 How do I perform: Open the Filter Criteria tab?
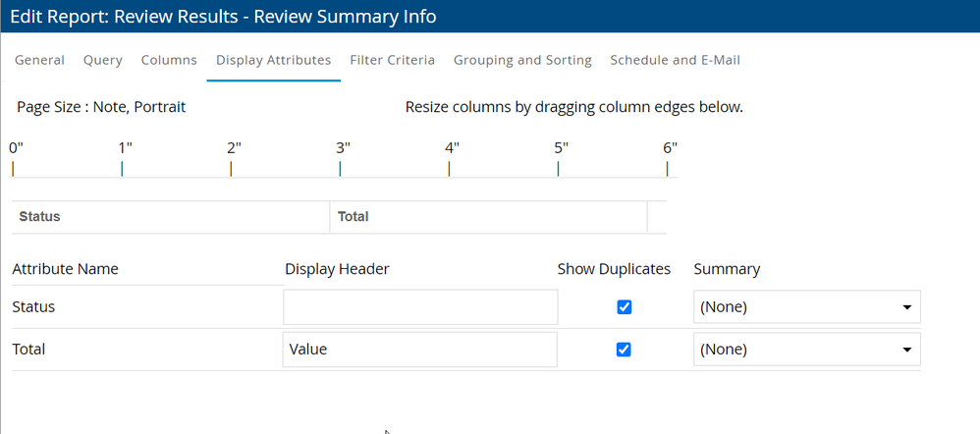(x=392, y=60)
